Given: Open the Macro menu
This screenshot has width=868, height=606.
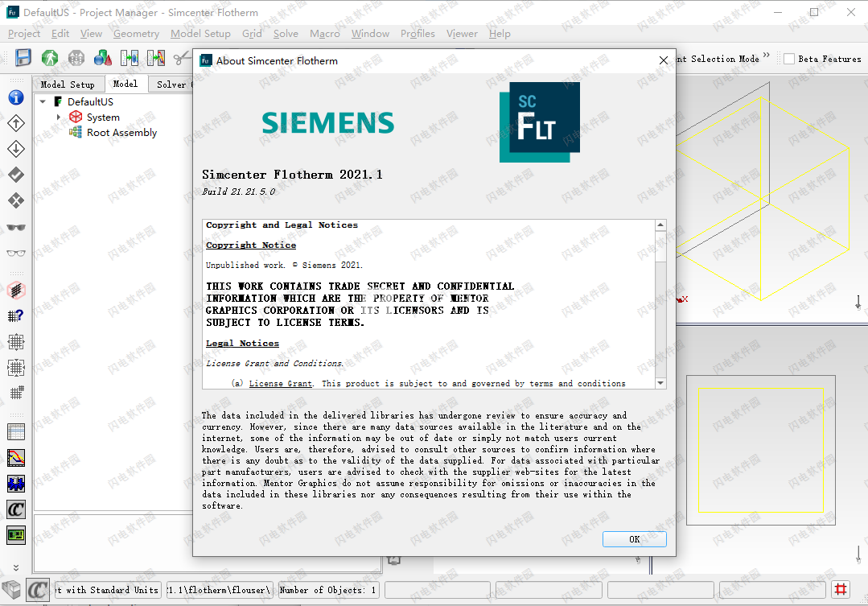Looking at the screenshot, I should (x=325, y=34).
